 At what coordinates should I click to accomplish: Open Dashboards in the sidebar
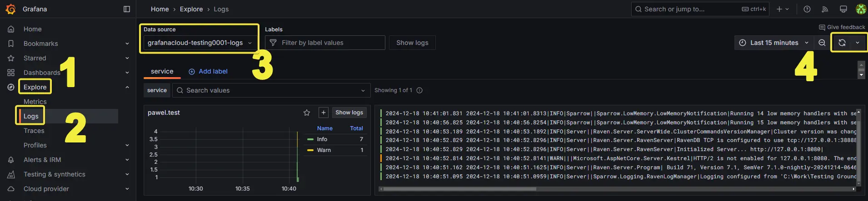(42, 73)
